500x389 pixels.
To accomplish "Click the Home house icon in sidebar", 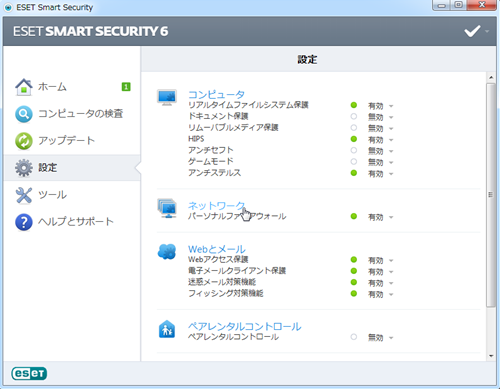I will point(24,87).
